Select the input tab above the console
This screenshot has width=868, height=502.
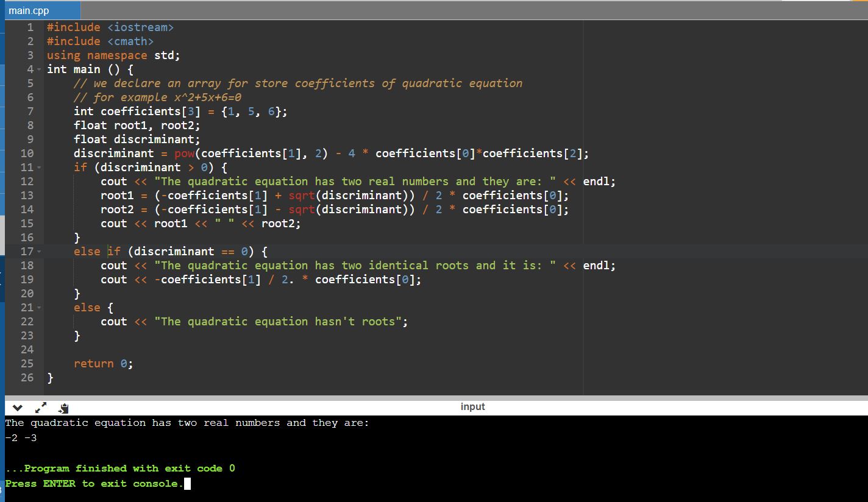[472, 406]
